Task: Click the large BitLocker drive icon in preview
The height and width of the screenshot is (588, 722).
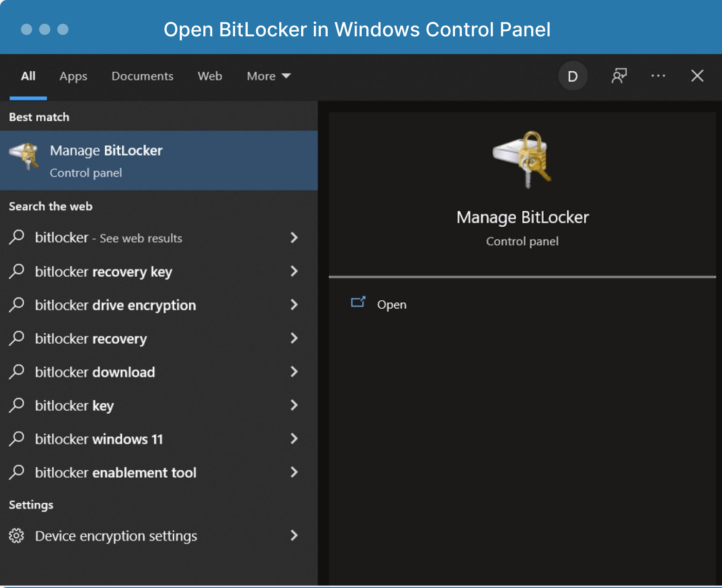Action: (x=522, y=160)
